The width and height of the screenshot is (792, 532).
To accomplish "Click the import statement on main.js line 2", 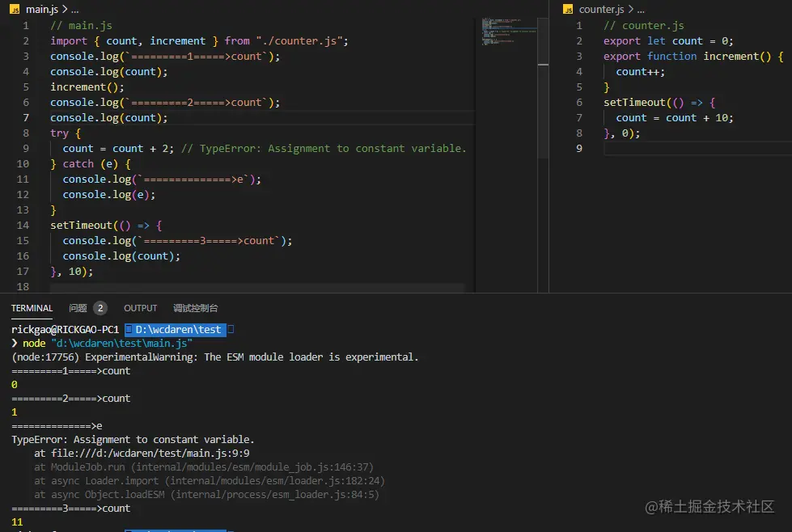I will coord(199,41).
